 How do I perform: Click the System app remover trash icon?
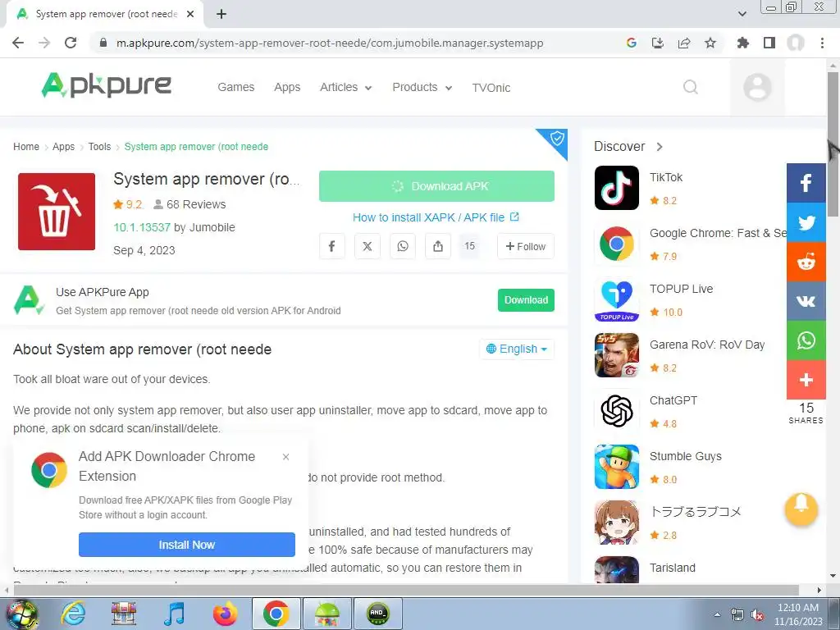point(57,212)
